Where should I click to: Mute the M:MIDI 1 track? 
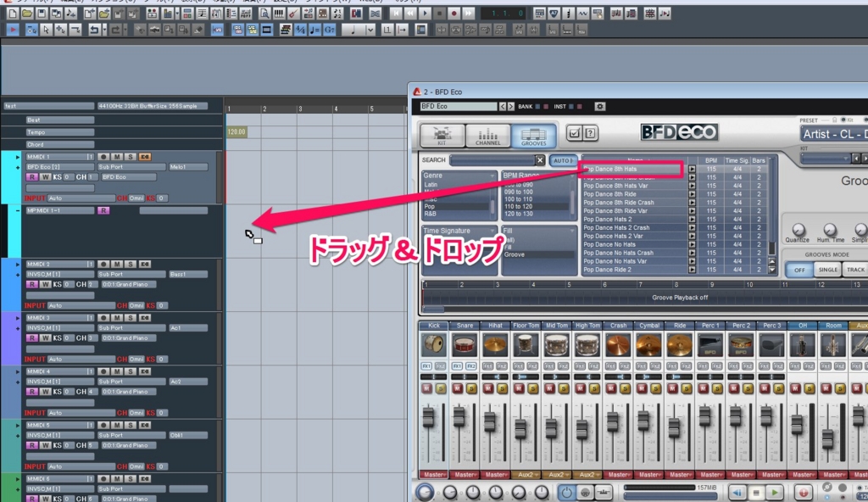117,157
